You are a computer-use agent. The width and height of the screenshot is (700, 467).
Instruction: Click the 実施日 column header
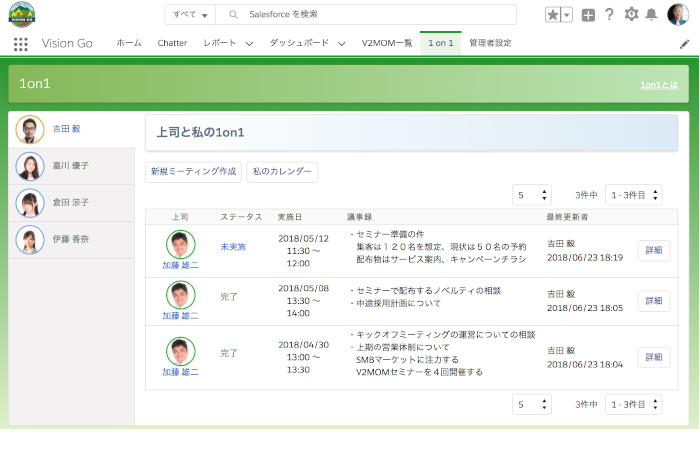[290, 217]
